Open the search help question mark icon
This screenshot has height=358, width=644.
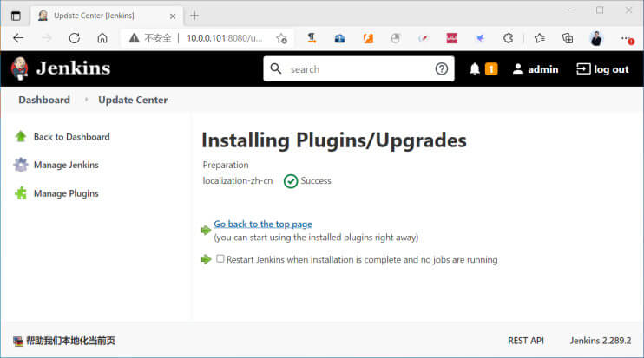tap(442, 68)
